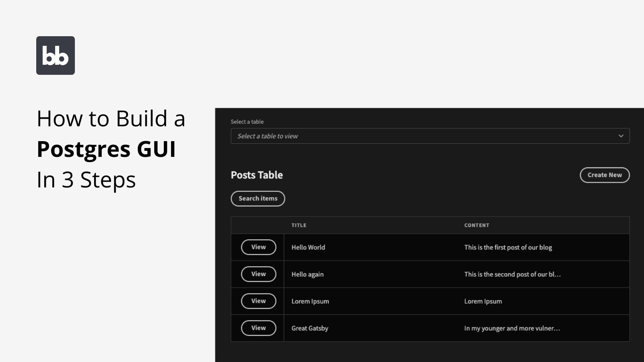Click 'This is the first post' content cell

tap(508, 247)
